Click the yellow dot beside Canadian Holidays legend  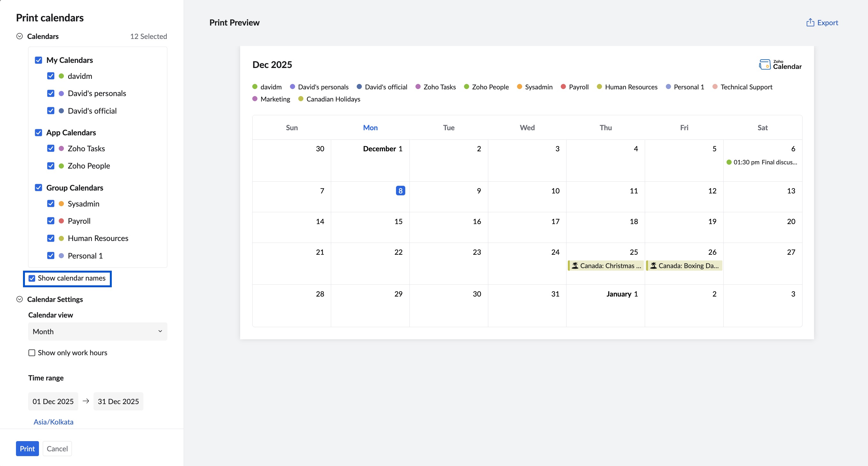(300, 99)
